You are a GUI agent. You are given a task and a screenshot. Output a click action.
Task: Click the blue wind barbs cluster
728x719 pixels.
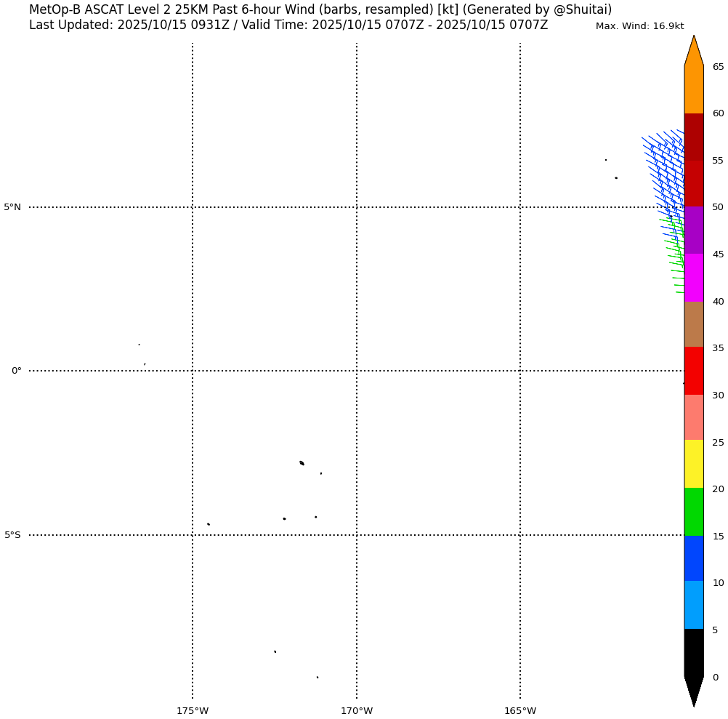[665, 171]
